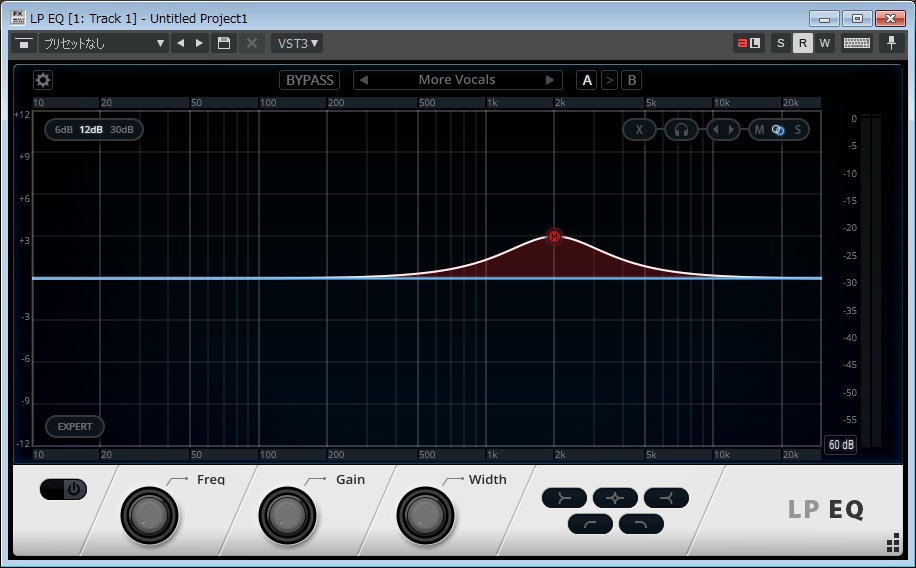
Task: Click the headphones solo-listen icon
Action: pyautogui.click(x=681, y=130)
